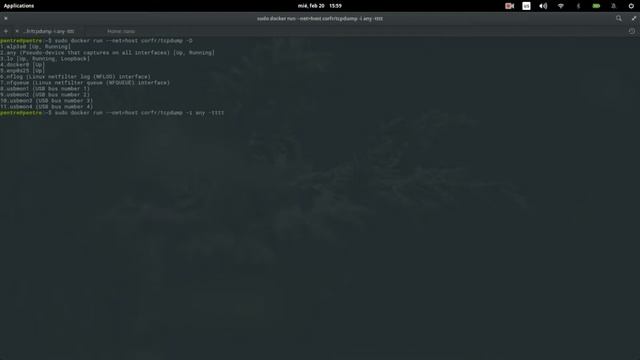Click the red screen recording indicator icon
Viewport: 640px width, 360px height.
[x=509, y=6]
